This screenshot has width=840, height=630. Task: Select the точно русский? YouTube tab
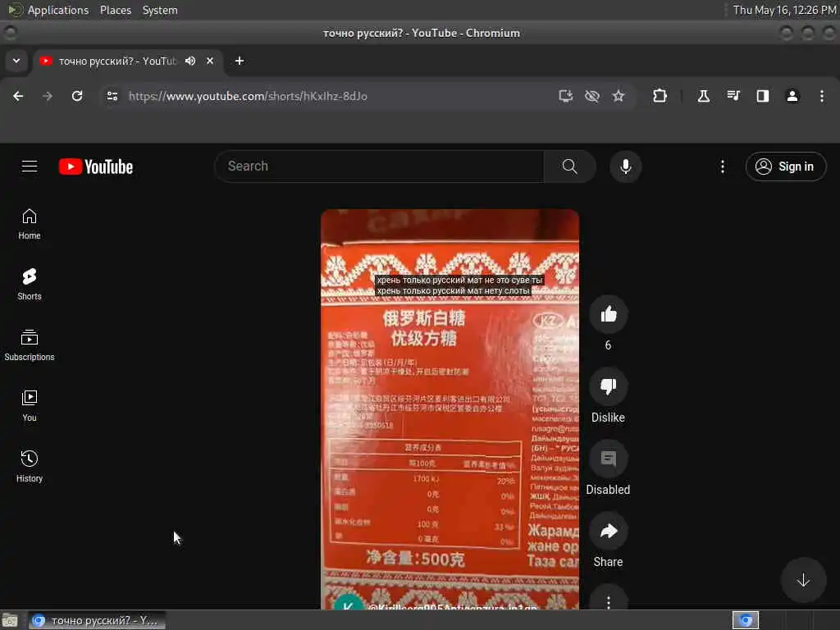[118, 61]
